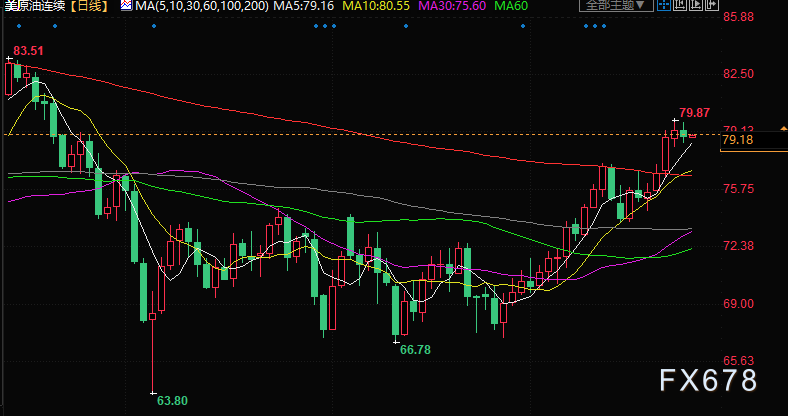Click the 75.75 axis price
This screenshot has width=788, height=416.
[x=738, y=189]
